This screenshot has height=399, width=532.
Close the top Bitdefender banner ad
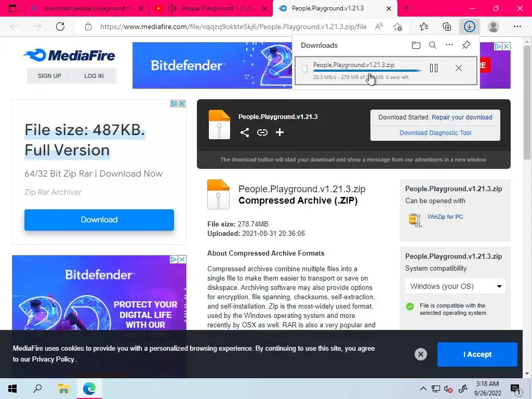[x=506, y=46]
